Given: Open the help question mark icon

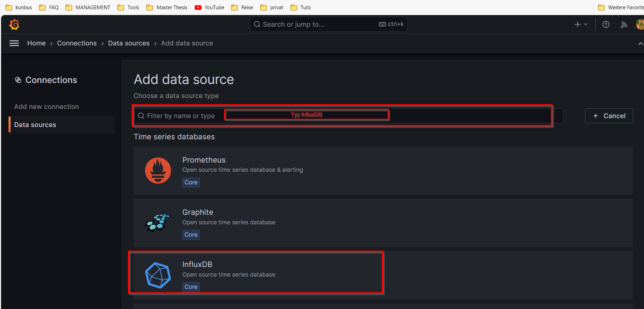Looking at the screenshot, I should 606,24.
